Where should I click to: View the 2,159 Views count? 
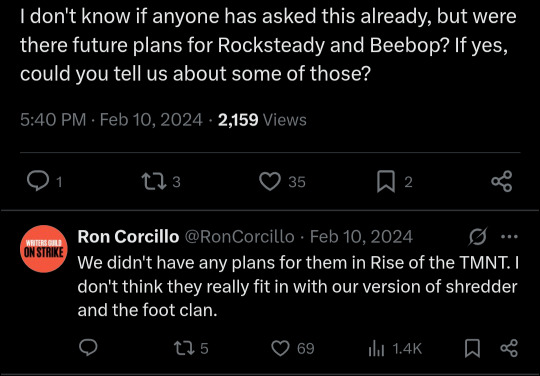click(x=262, y=120)
